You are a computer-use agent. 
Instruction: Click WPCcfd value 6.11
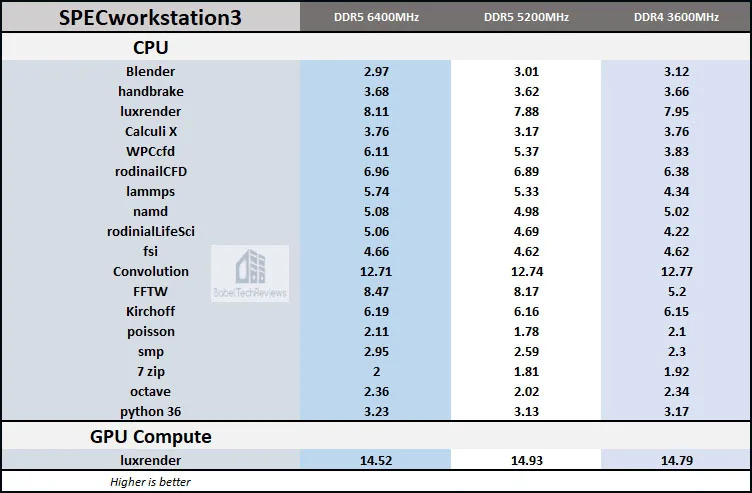[376, 152]
